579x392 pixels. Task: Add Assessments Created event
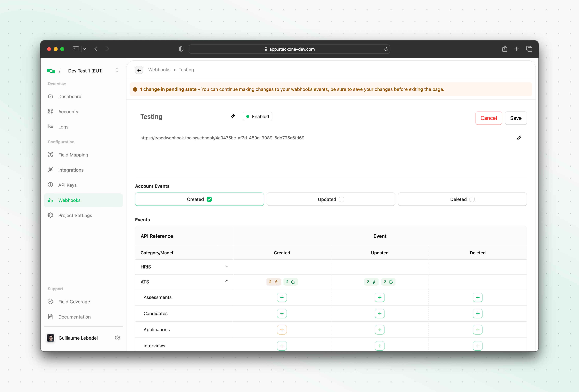coord(282,297)
